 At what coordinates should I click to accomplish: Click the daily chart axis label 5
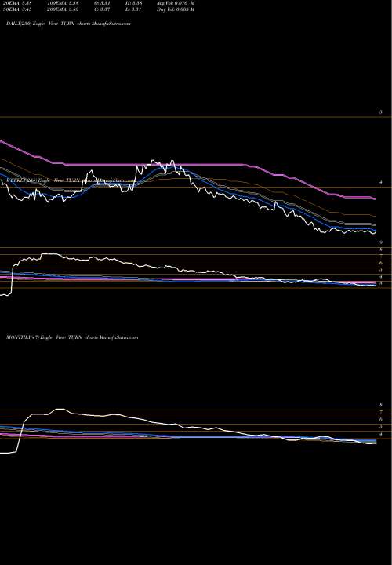pyautogui.click(x=381, y=112)
